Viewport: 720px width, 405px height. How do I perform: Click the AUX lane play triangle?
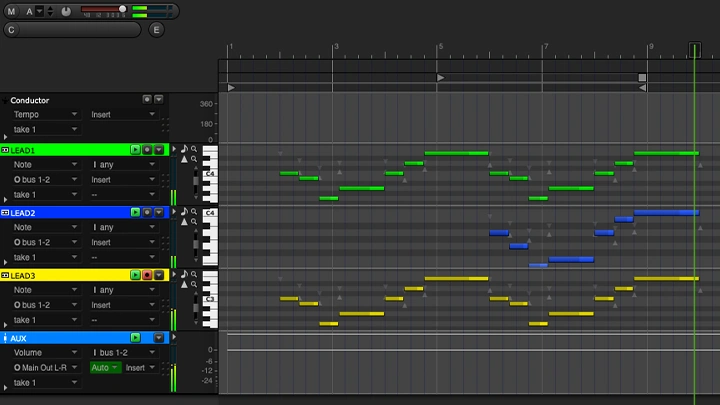pyautogui.click(x=174, y=337)
